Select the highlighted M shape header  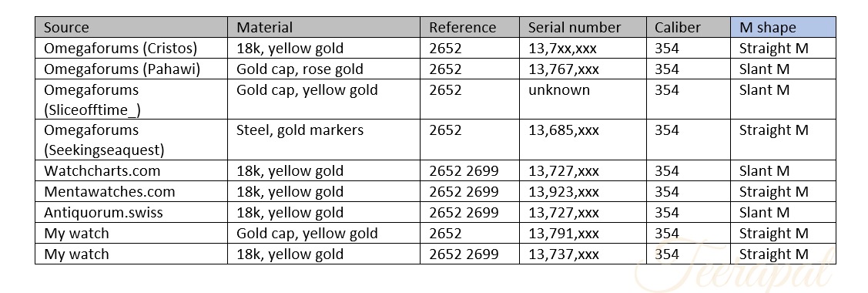pyautogui.click(x=783, y=27)
